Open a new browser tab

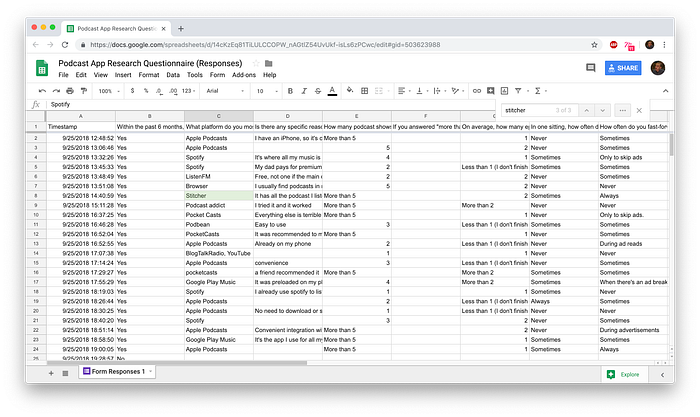[x=181, y=29]
